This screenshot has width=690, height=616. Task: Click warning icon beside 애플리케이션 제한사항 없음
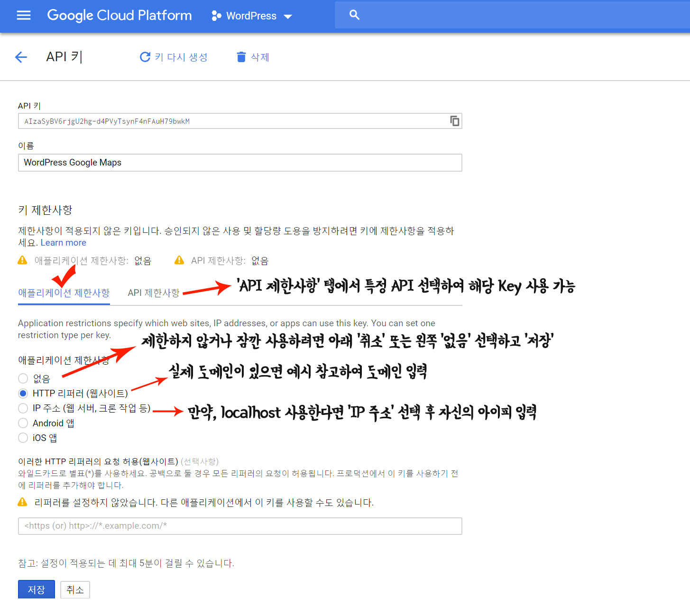coord(22,260)
